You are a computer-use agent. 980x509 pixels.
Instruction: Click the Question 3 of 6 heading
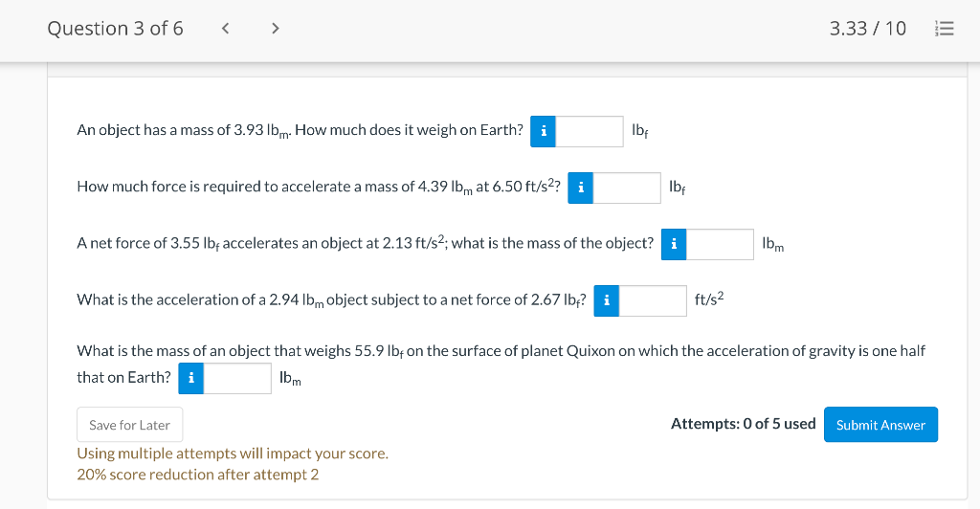[x=115, y=29]
